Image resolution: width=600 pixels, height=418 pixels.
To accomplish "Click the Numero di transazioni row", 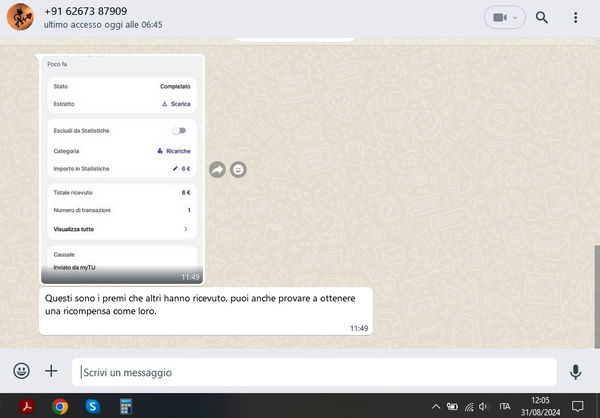I will [x=122, y=210].
